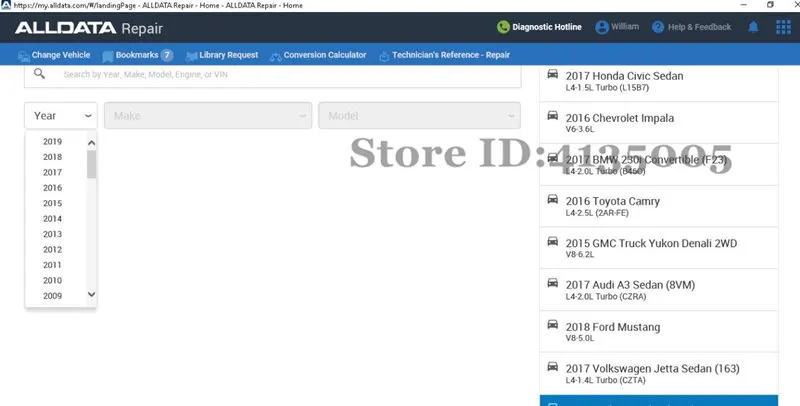Viewport: 800px width, 406px height.
Task: Click car icon beside 2018 Ford Mustang
Action: pos(553,325)
